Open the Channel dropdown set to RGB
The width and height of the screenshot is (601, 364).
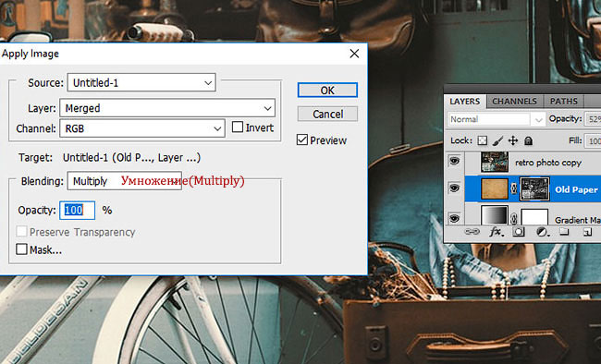point(141,128)
